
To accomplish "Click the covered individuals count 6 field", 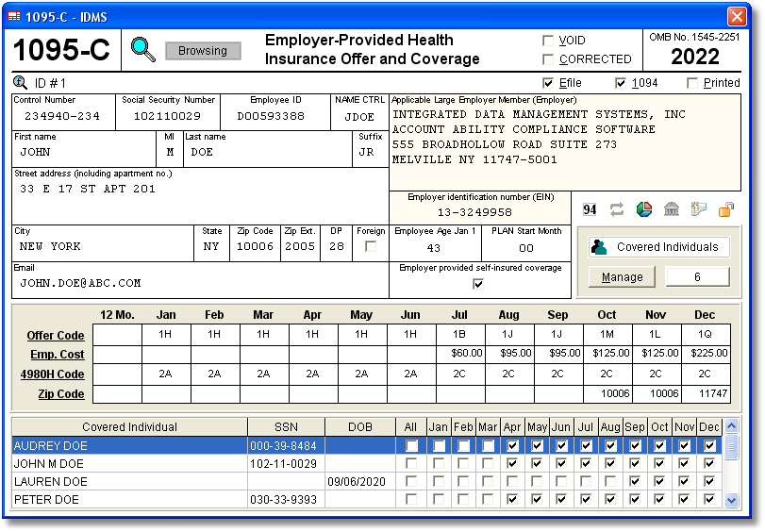I will 698,277.
